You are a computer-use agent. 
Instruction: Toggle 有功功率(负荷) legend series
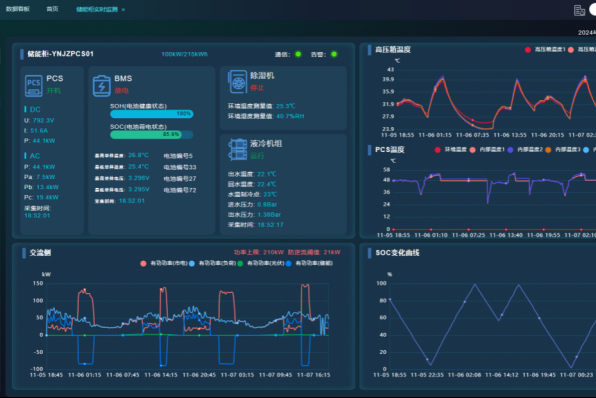coord(212,263)
